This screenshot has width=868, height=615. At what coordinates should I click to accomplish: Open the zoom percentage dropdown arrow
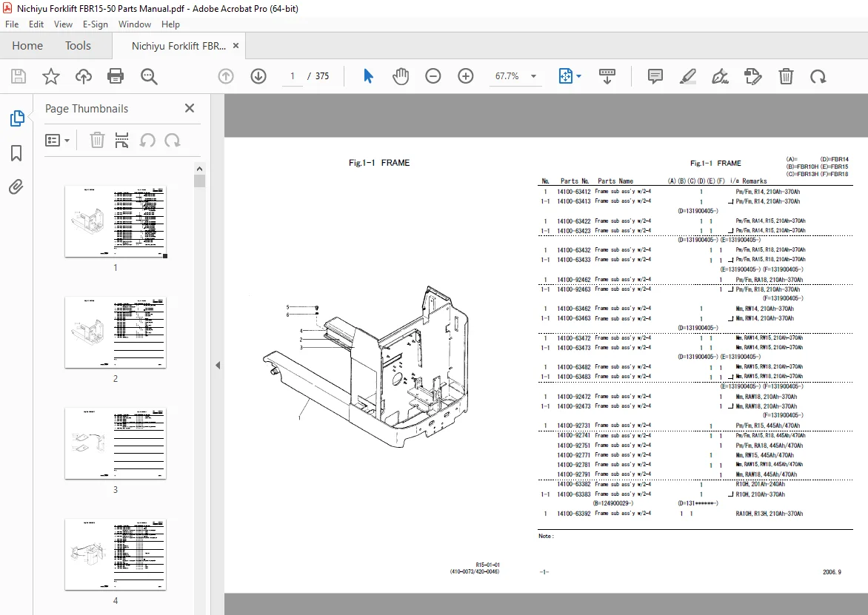(534, 76)
